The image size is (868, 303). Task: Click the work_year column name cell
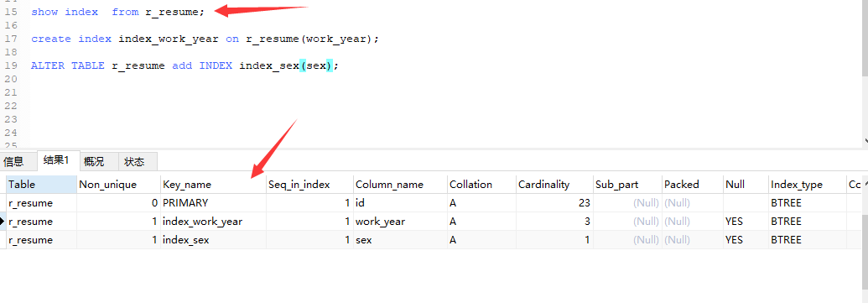[400, 222]
